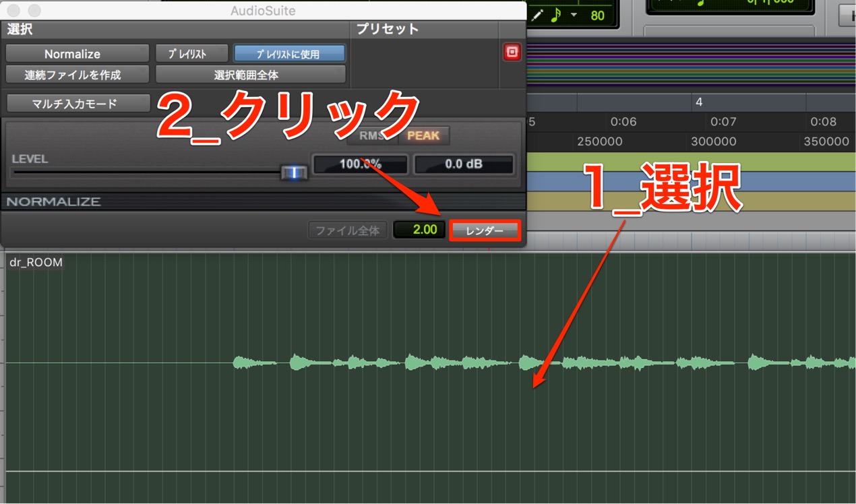Click the red target plug-in button
856x504 pixels.
(x=512, y=52)
